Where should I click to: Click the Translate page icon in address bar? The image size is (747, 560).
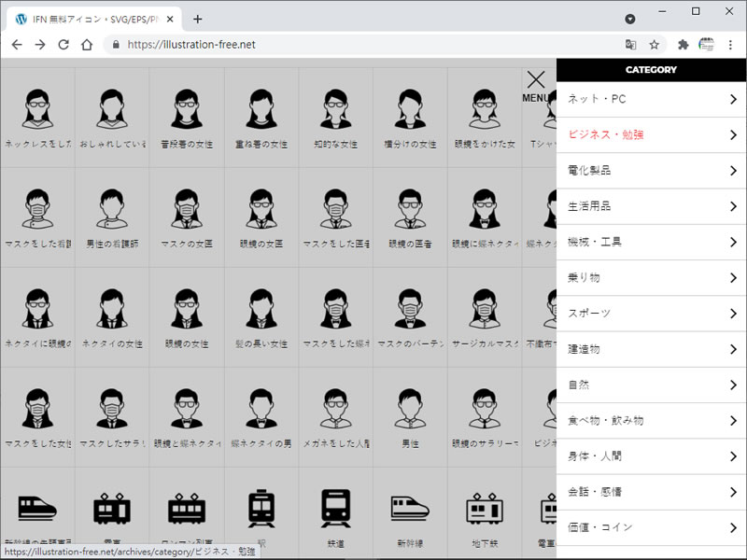pos(631,44)
